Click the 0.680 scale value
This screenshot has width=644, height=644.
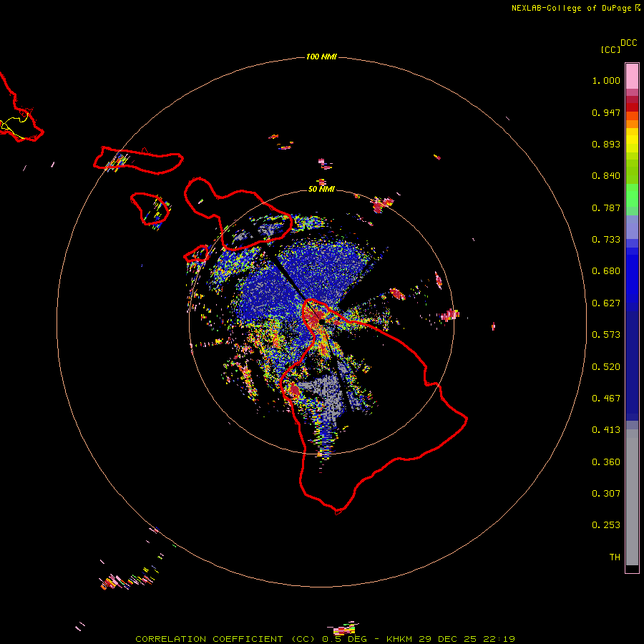point(606,271)
